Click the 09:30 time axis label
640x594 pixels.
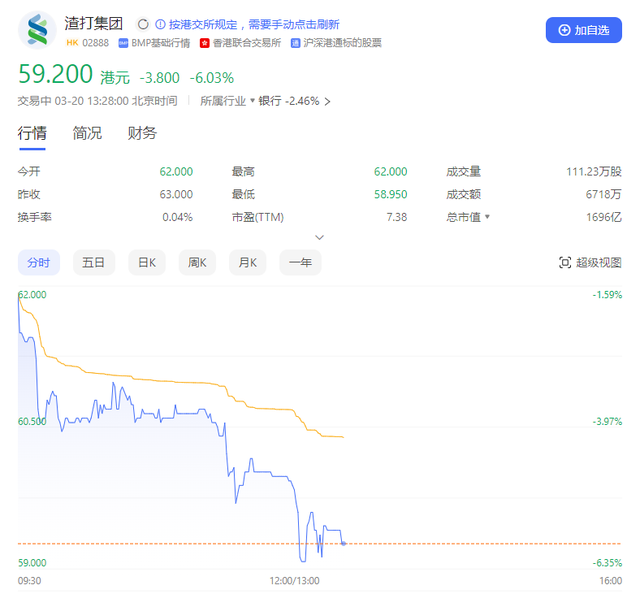tap(29, 581)
